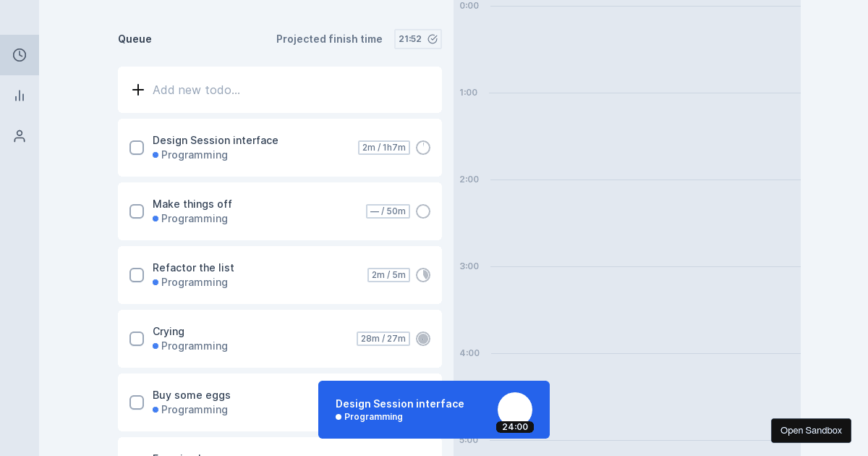The image size is (868, 456).
Task: Tick the Crying todo checkbox
Action: (x=137, y=339)
